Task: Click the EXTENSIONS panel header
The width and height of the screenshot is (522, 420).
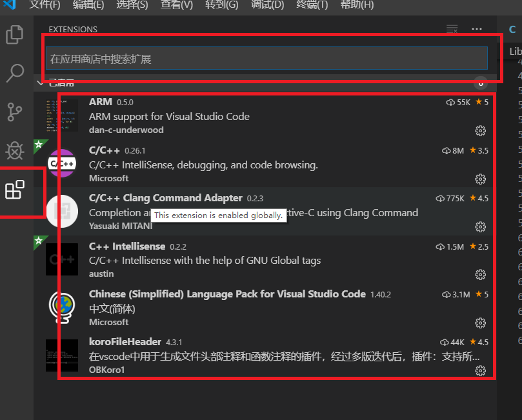Action: [x=73, y=29]
